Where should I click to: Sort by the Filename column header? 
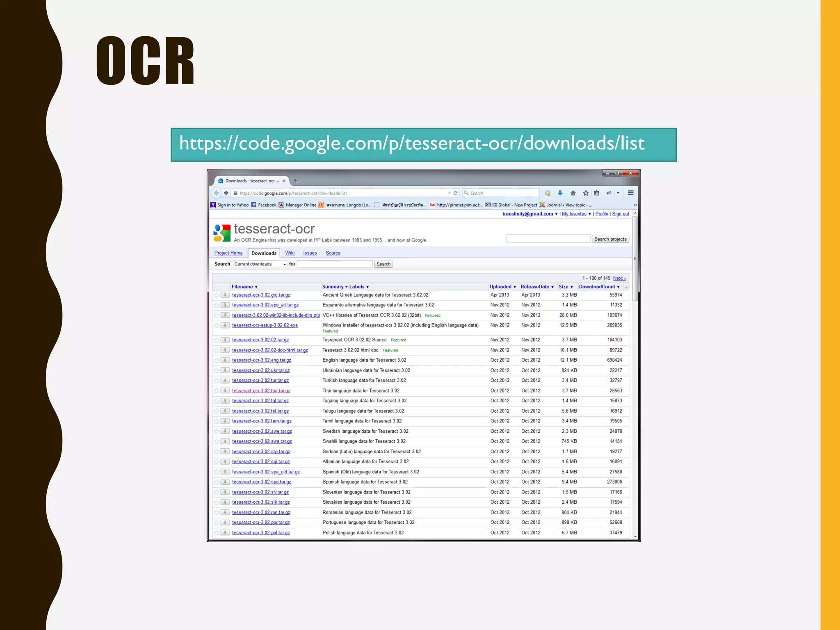[244, 287]
